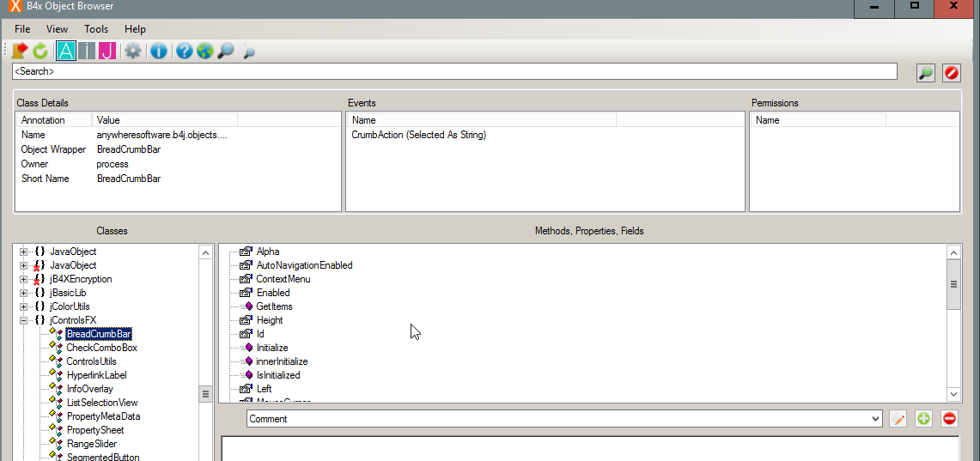Select the Enabled property
This screenshot has height=461, width=980.
[273, 293]
